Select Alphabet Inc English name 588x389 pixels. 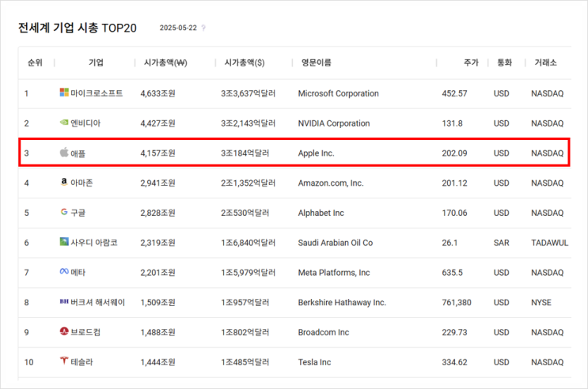[x=321, y=213]
